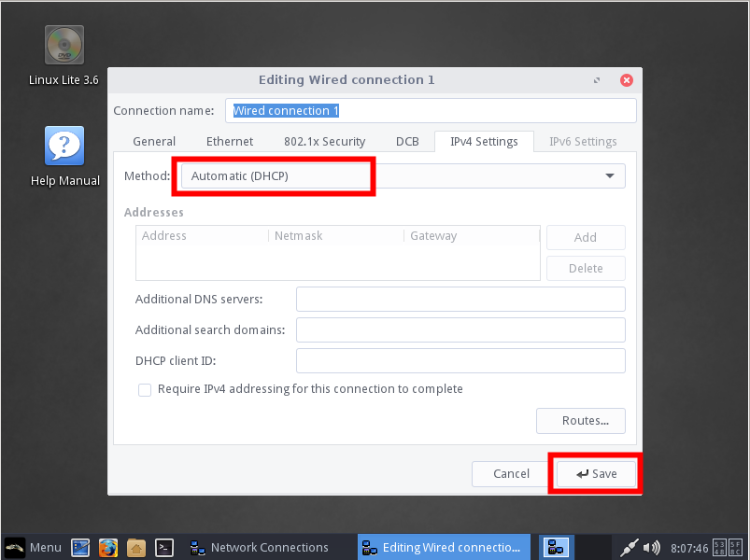Enable Require IPv4 addressing checkbox
The width and height of the screenshot is (750, 560).
pos(145,389)
